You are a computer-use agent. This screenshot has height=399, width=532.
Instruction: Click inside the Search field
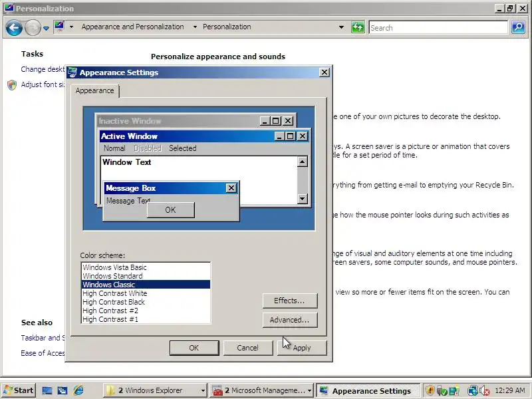(x=438, y=27)
